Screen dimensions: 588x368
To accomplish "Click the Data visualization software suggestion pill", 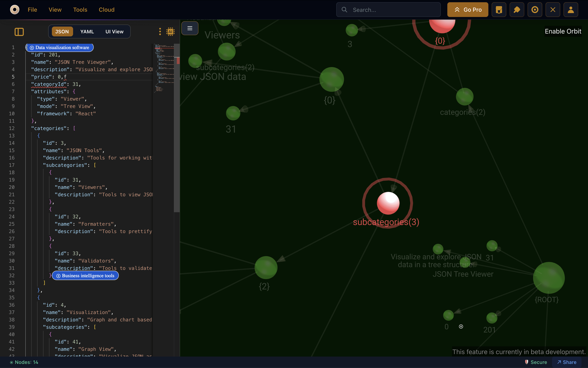I will pos(60,47).
